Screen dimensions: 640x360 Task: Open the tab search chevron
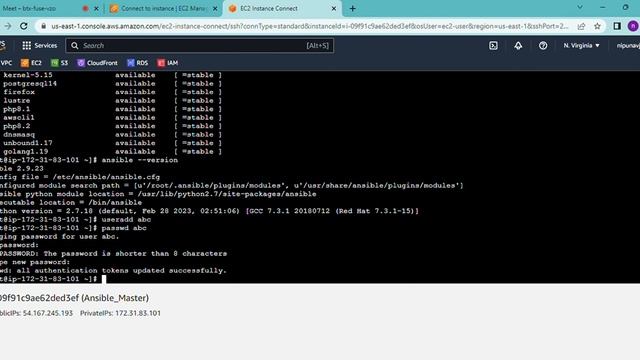(x=580, y=7)
